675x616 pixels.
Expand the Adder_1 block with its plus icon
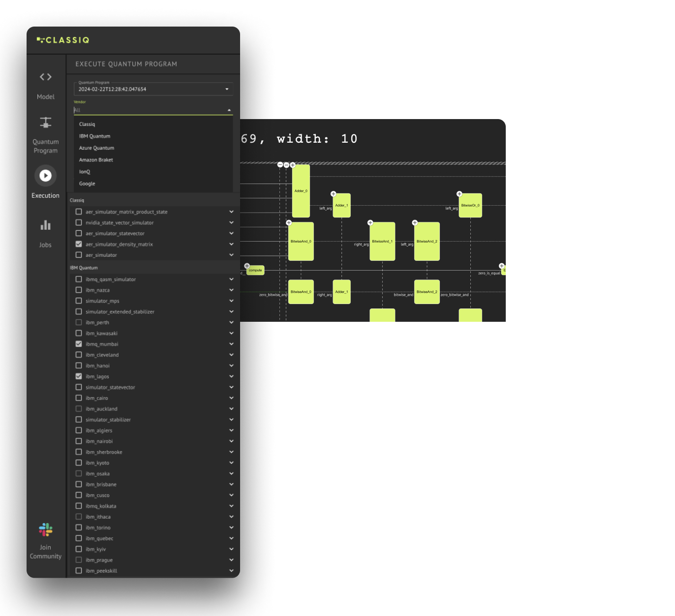333,193
